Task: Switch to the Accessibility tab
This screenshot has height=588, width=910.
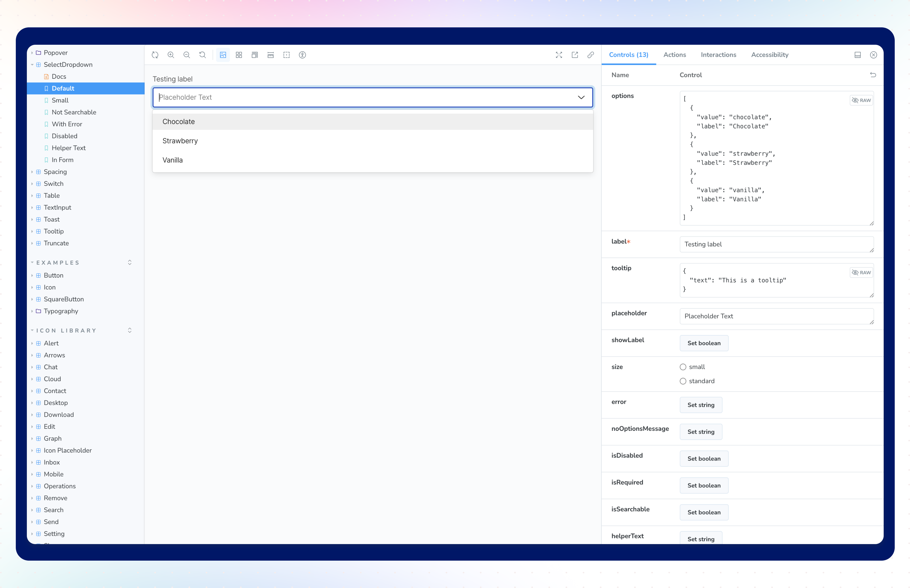Action: tap(769, 55)
